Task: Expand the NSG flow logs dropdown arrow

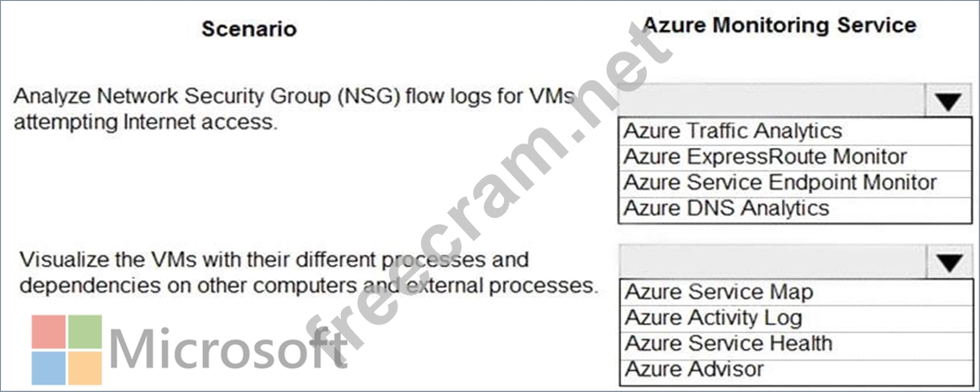Action: pyautogui.click(x=949, y=102)
